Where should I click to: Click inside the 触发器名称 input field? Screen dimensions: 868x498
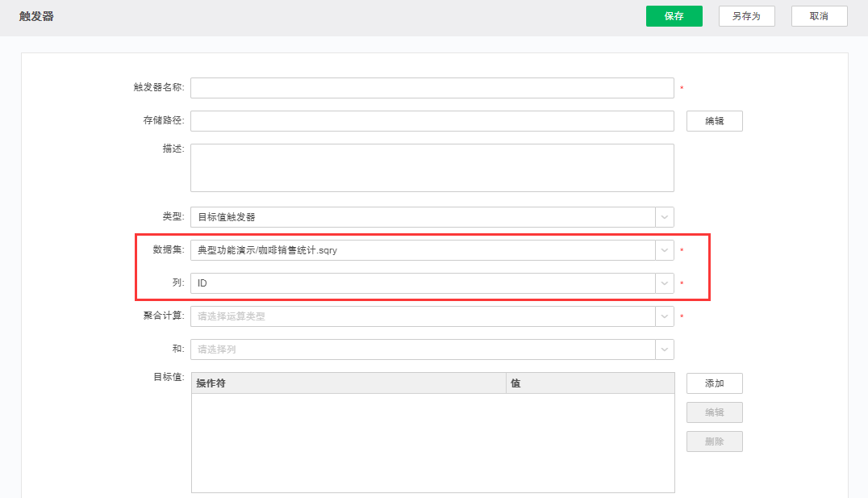coord(432,87)
